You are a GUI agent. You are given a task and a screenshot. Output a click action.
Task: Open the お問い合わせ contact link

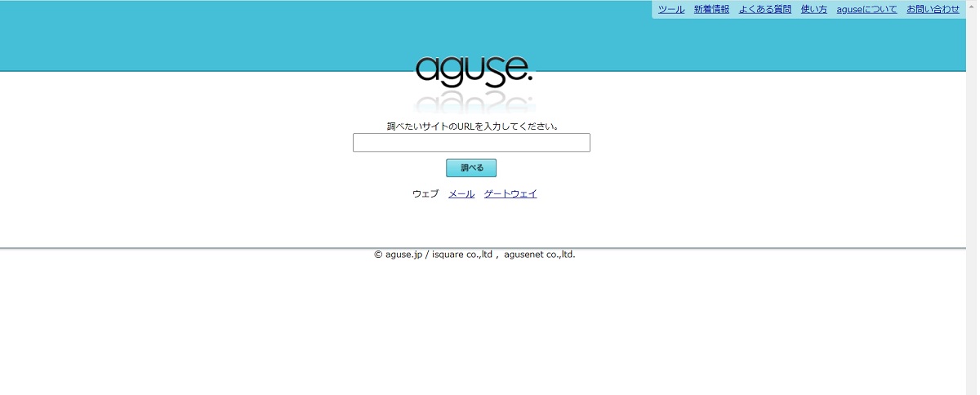(x=933, y=10)
